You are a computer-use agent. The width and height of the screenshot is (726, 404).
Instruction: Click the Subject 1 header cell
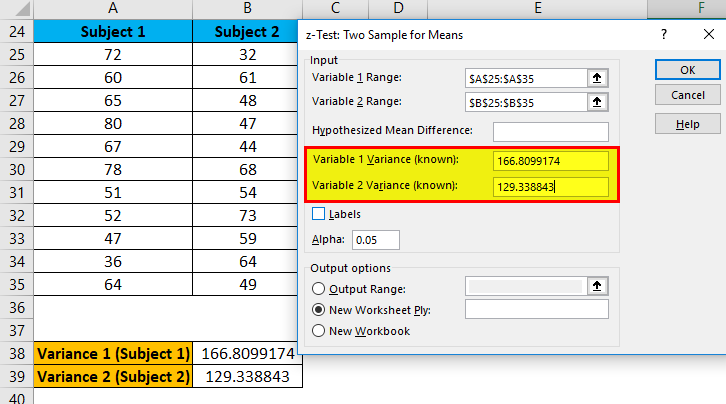click(113, 31)
